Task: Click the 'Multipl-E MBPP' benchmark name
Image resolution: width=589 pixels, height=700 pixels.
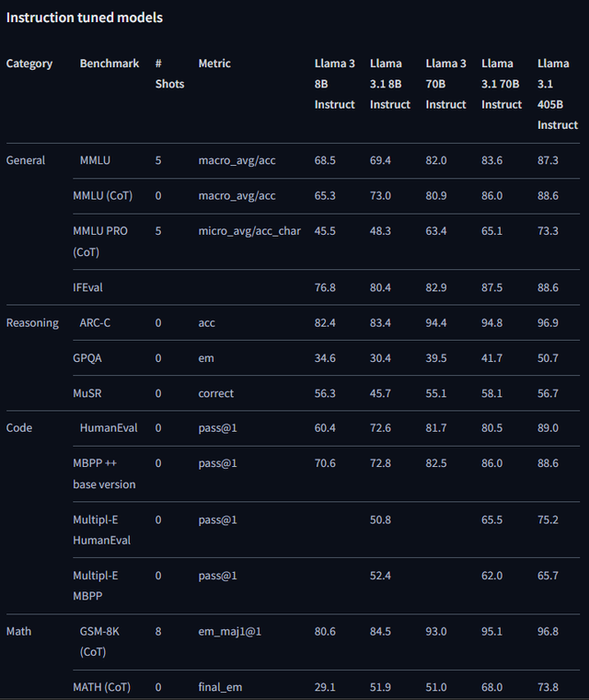Action: pyautogui.click(x=96, y=586)
